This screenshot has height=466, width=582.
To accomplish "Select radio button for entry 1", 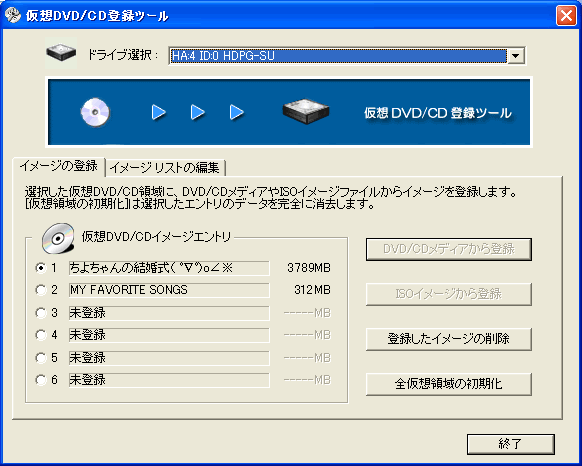I will (40, 268).
